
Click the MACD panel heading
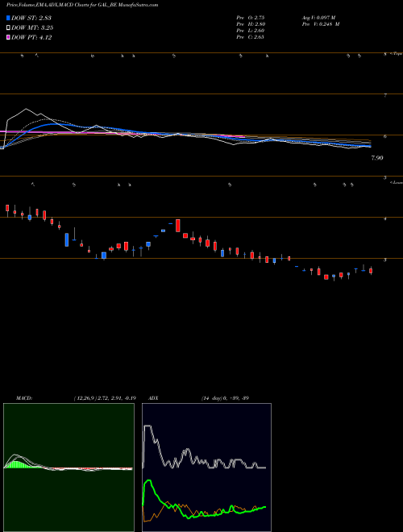click(24, 398)
